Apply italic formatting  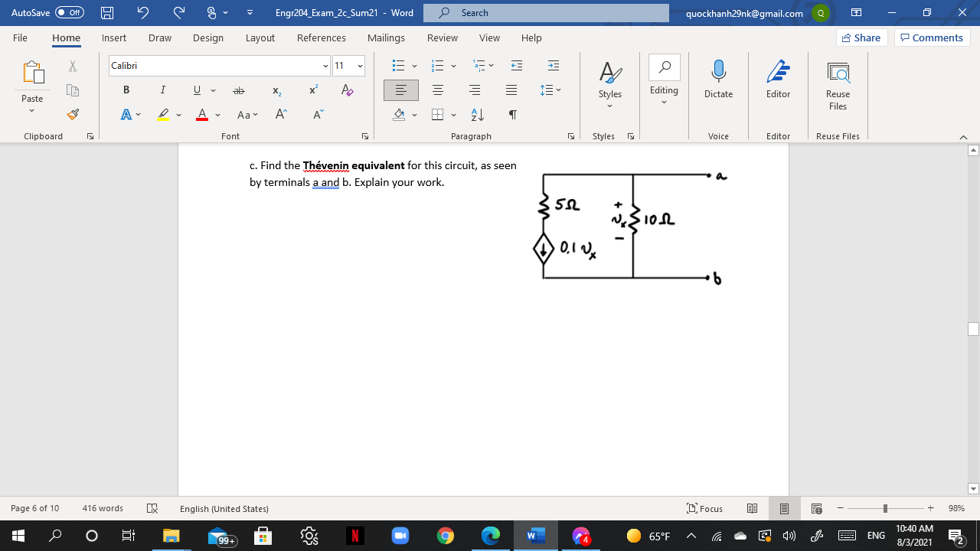(x=163, y=90)
